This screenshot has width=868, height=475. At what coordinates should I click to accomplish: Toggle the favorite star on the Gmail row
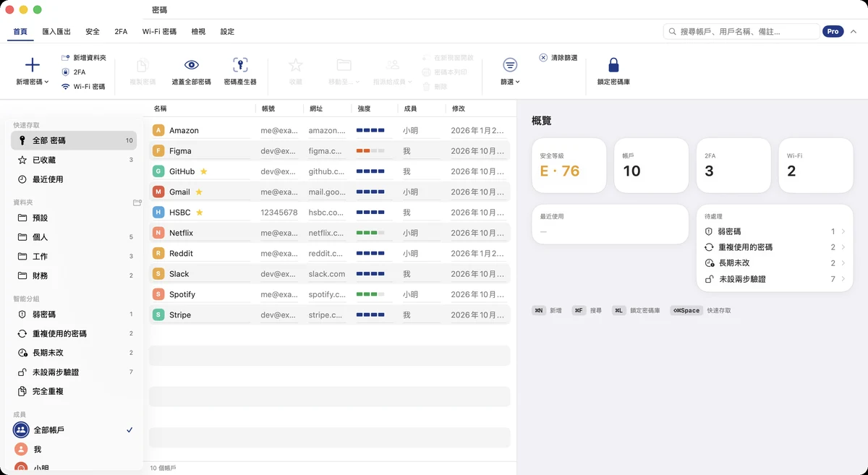199,192
